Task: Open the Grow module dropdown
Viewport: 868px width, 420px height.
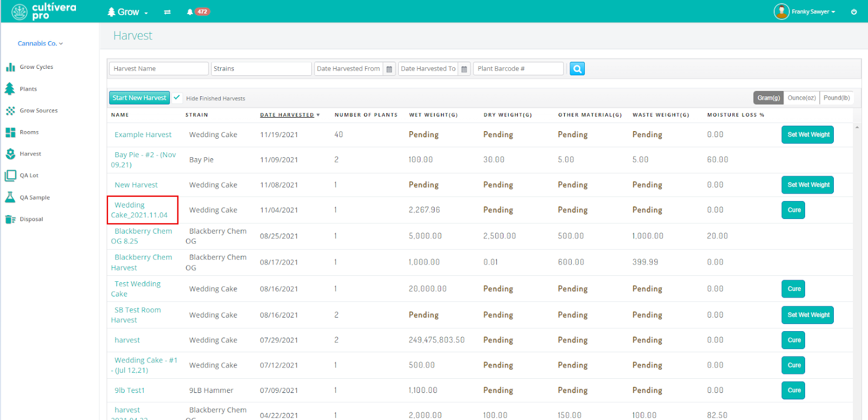Action: pyautogui.click(x=127, y=12)
